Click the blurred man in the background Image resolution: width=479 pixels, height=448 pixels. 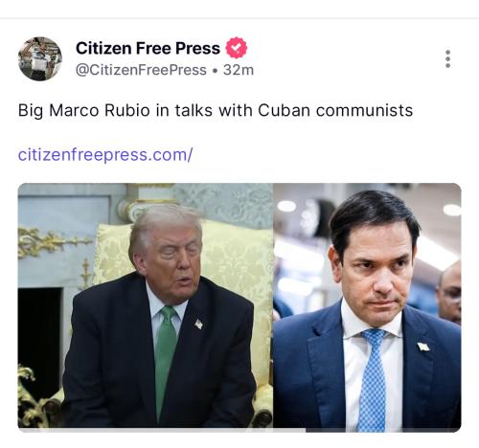click(x=449, y=292)
